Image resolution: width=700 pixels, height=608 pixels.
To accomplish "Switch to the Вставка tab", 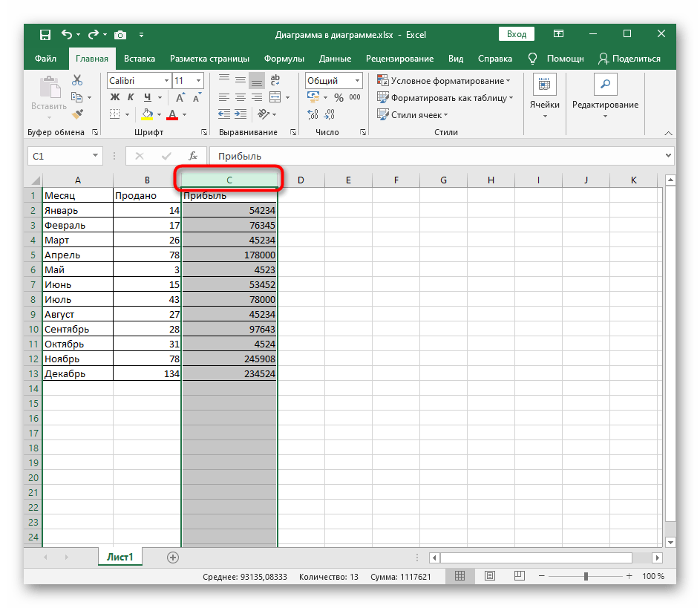I will [x=140, y=59].
